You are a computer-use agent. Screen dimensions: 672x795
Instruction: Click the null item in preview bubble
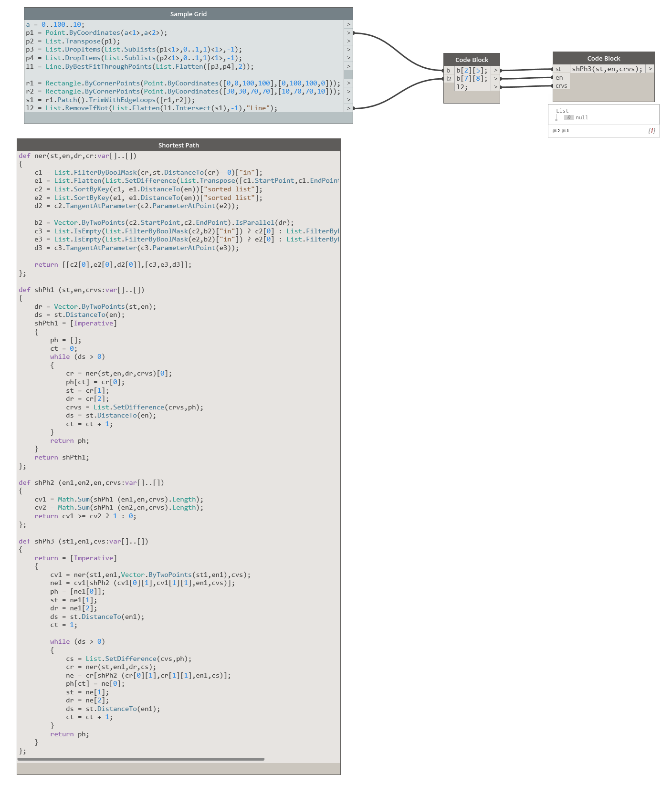(x=582, y=117)
